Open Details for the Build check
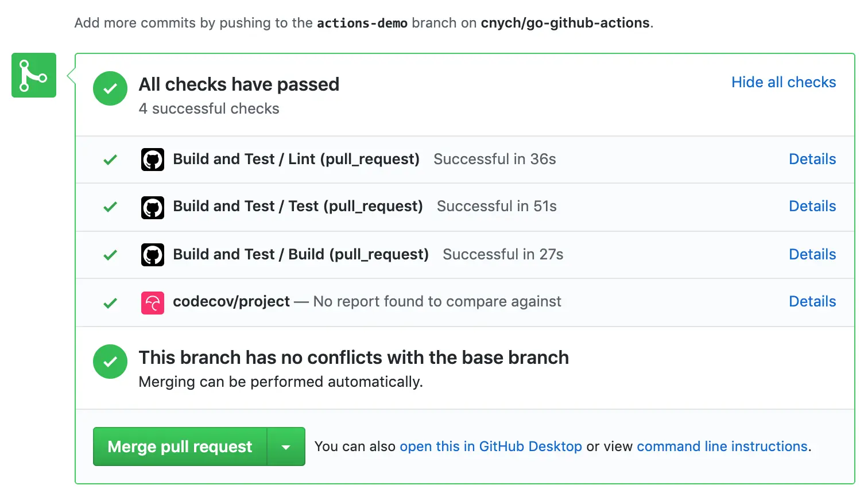868x497 pixels. pyautogui.click(x=812, y=254)
